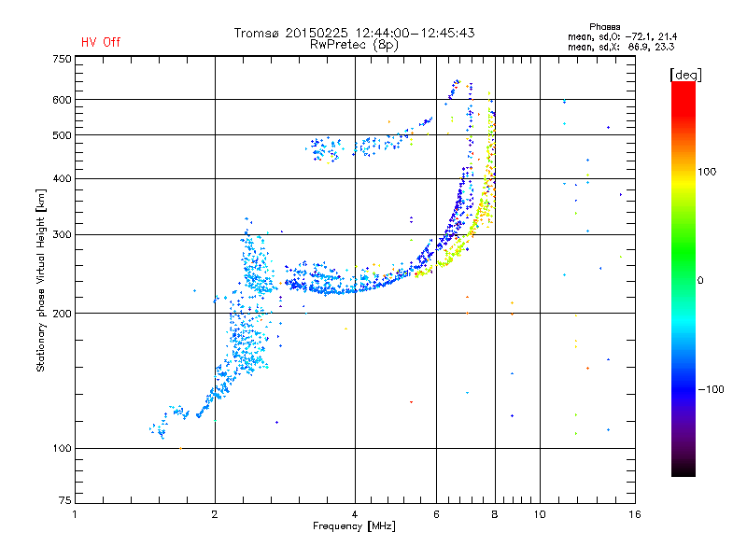The height and width of the screenshot is (560, 747).
Task: Click the '[deg]' colorbar unit label
Action: pos(685,75)
